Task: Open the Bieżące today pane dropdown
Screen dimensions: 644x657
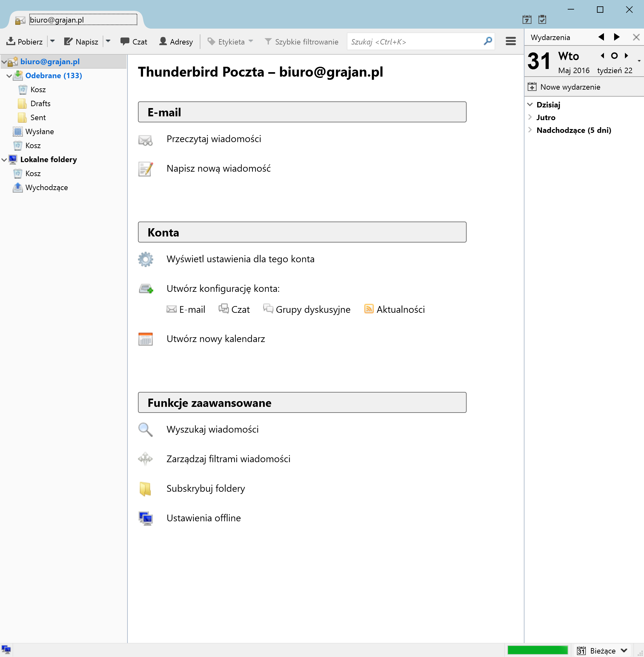Action: 602,651
